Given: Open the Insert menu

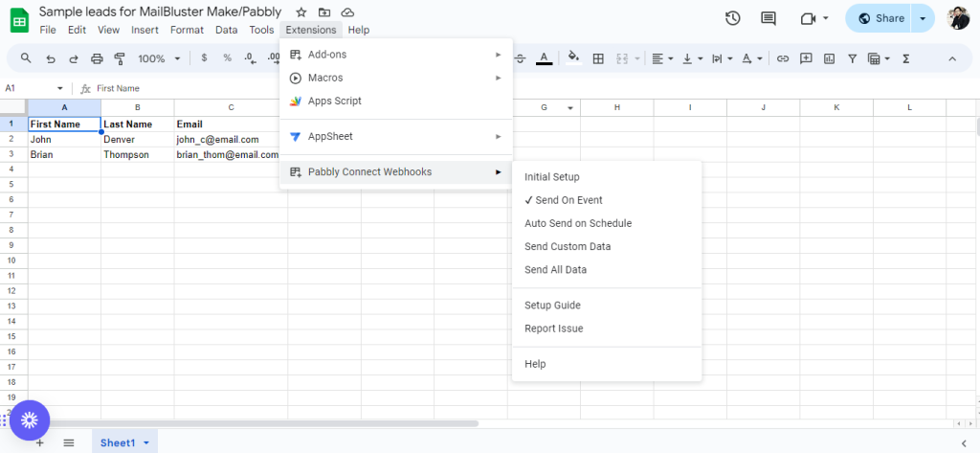Looking at the screenshot, I should pos(145,30).
